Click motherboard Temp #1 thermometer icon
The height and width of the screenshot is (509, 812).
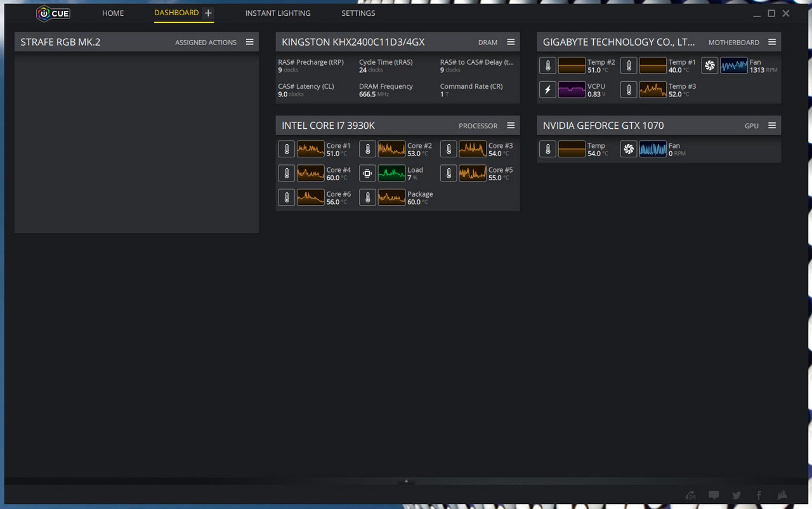click(x=629, y=65)
